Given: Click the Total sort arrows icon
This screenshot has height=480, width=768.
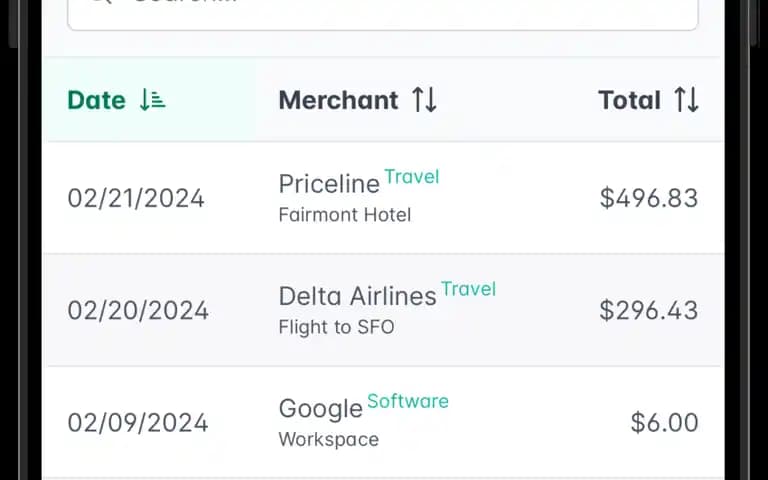Looking at the screenshot, I should click(686, 100).
